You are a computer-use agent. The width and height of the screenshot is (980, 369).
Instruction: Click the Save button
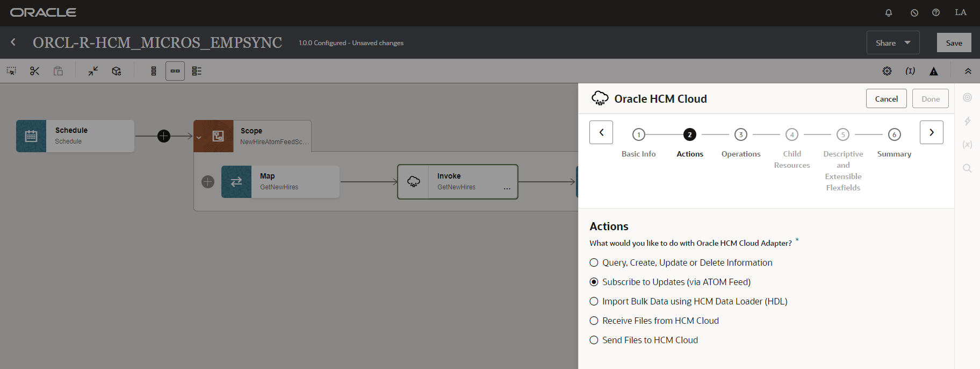(x=954, y=42)
